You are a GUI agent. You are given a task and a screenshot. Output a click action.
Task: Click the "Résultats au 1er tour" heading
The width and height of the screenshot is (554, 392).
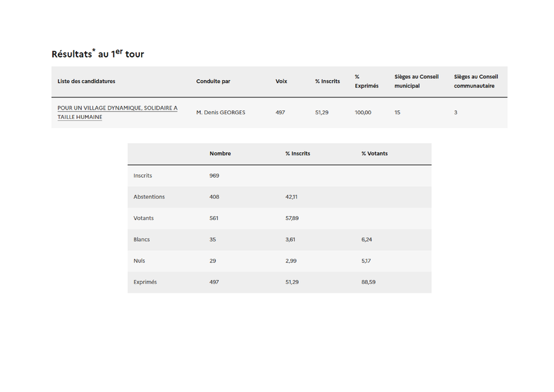[x=98, y=54]
